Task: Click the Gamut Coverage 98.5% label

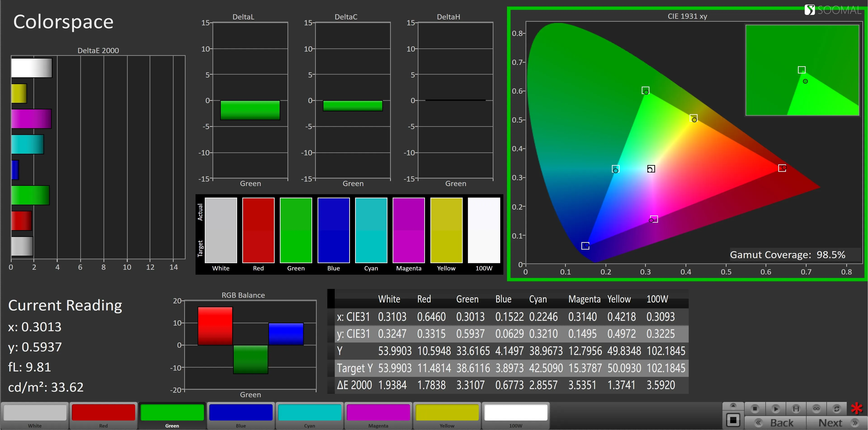Action: (788, 255)
